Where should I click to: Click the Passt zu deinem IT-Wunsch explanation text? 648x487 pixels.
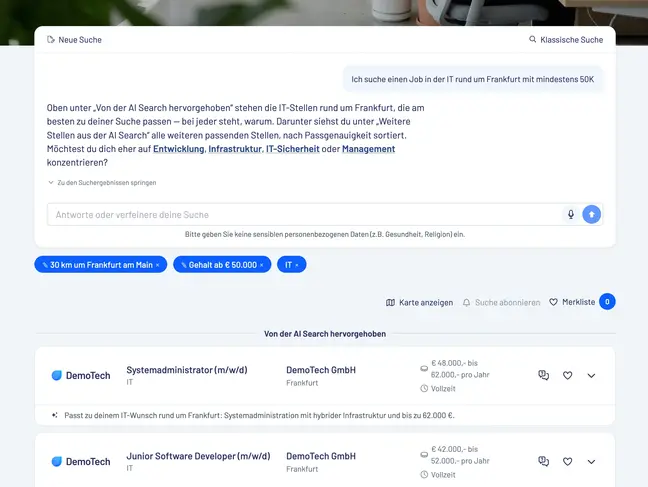tap(259, 415)
